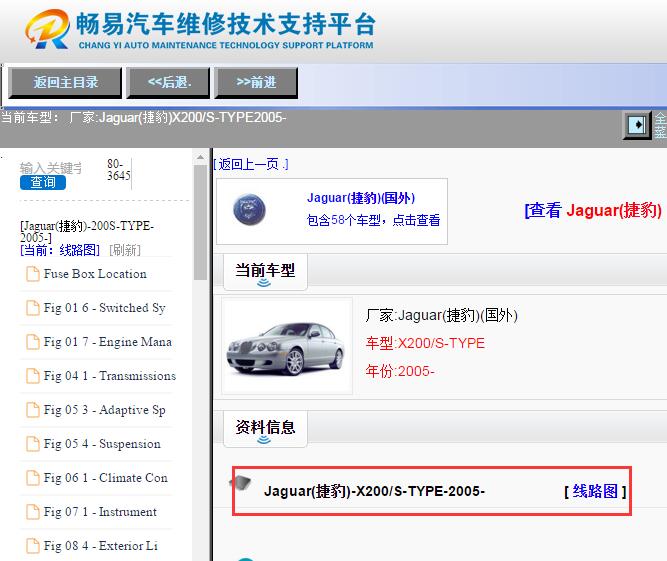The height and width of the screenshot is (561, 667).
Task: Click page icon beside Fig 07 1
Action: click(x=32, y=512)
